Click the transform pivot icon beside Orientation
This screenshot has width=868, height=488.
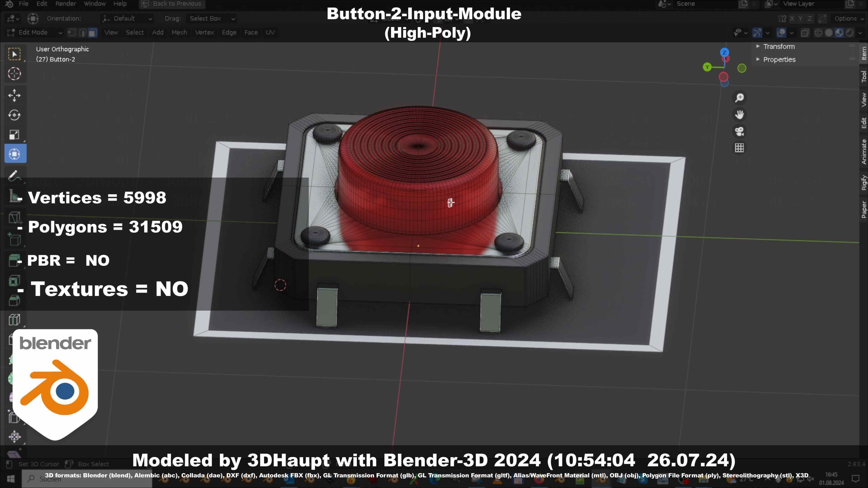click(33, 19)
